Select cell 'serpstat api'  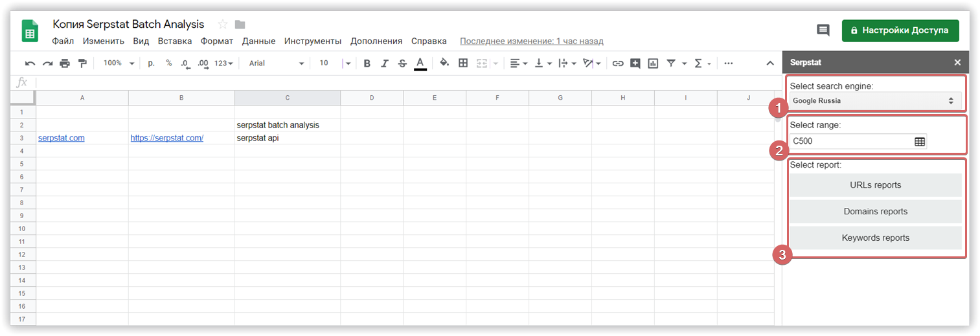coord(288,138)
